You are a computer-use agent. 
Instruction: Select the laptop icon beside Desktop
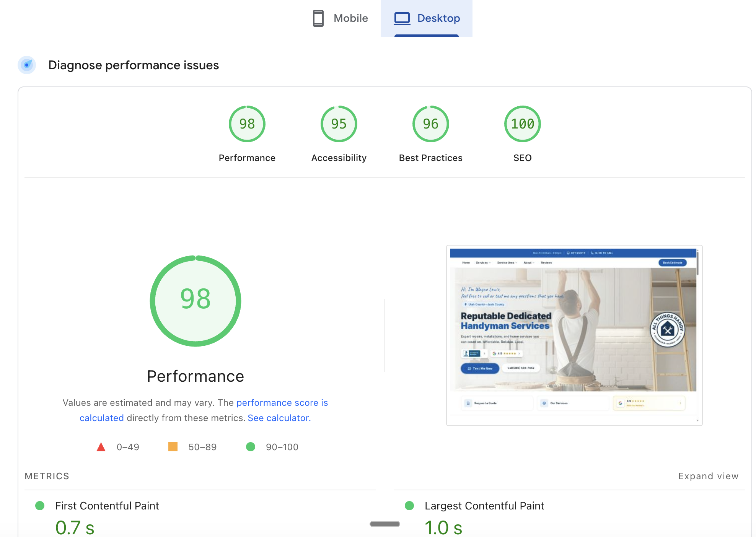pos(402,18)
